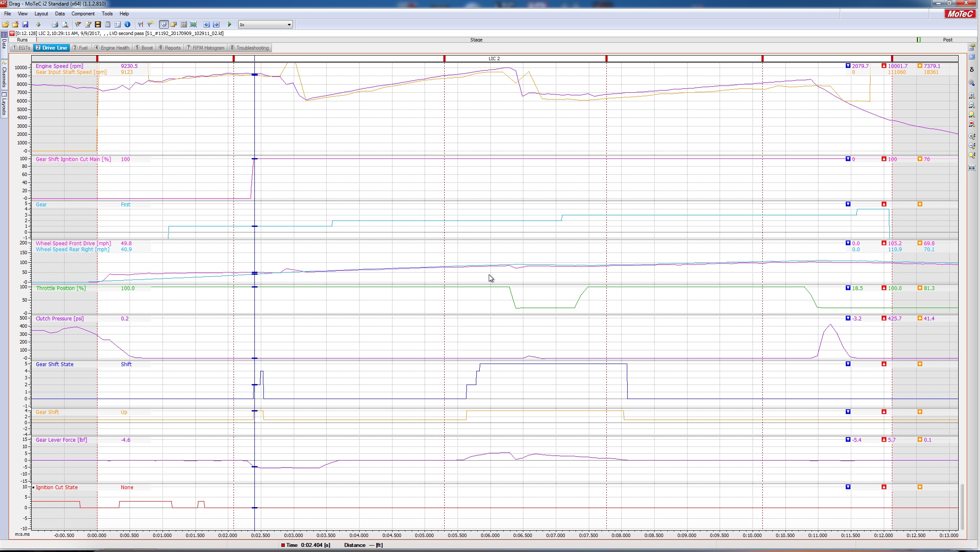
Task: Toggle the overlay laps toolbar button
Action: click(174, 24)
